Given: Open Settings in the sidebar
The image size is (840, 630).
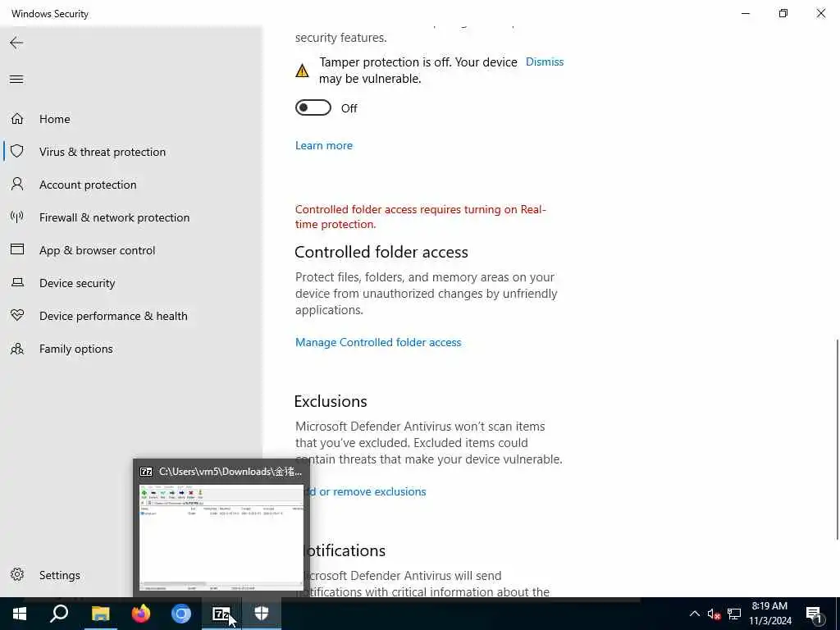Looking at the screenshot, I should 59,575.
